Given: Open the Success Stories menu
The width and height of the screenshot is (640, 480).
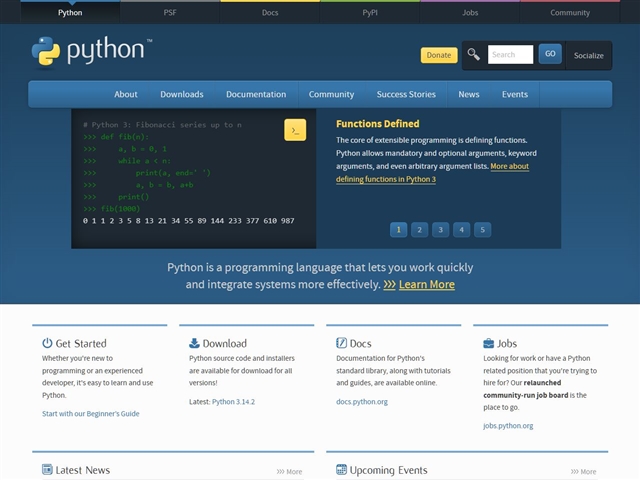Looking at the screenshot, I should coord(406,94).
